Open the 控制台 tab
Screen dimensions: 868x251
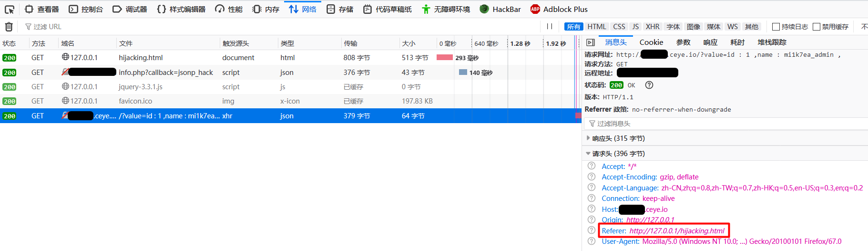pyautogui.click(x=86, y=9)
